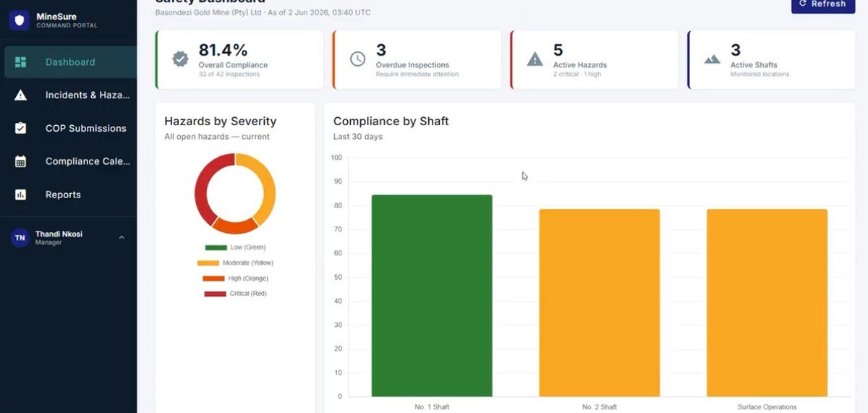Click the warning triangle icon on Active Hazards

(535, 59)
